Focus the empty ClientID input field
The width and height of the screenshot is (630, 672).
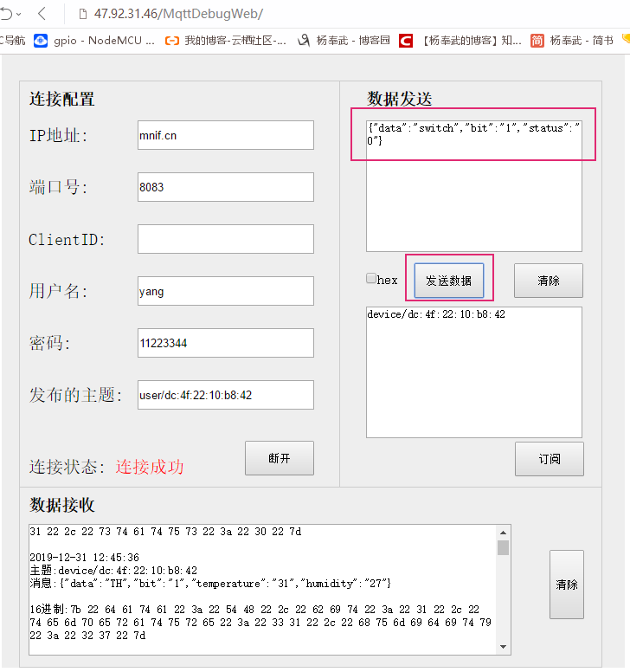click(x=226, y=239)
